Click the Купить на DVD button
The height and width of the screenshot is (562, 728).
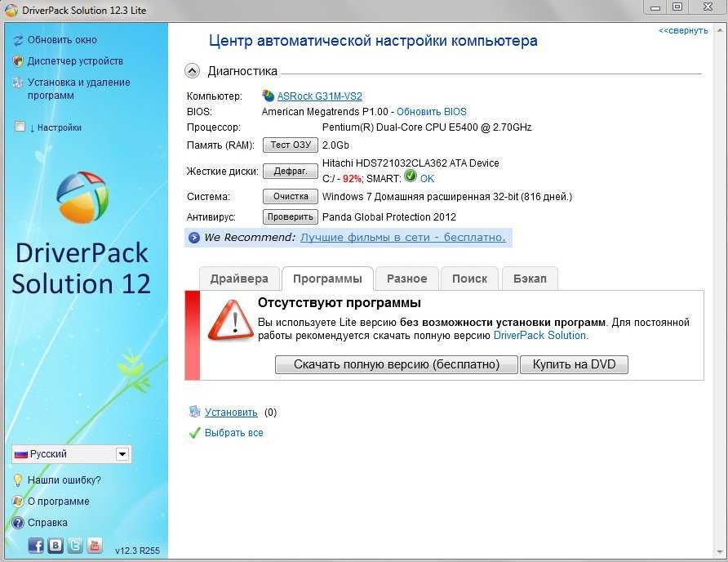[574, 364]
